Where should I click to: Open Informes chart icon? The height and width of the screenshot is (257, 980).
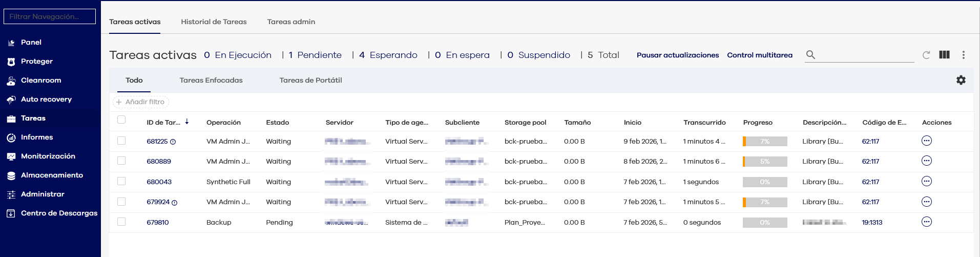pyautogui.click(x=11, y=137)
